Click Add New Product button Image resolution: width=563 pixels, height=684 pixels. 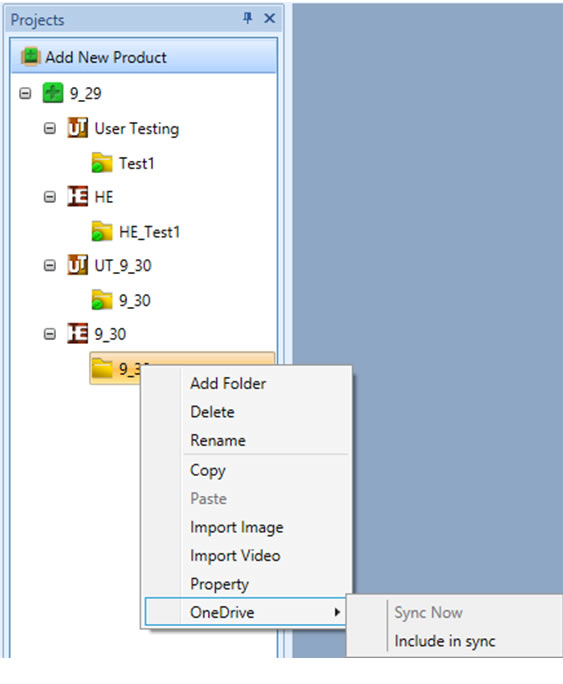pyautogui.click(x=143, y=55)
